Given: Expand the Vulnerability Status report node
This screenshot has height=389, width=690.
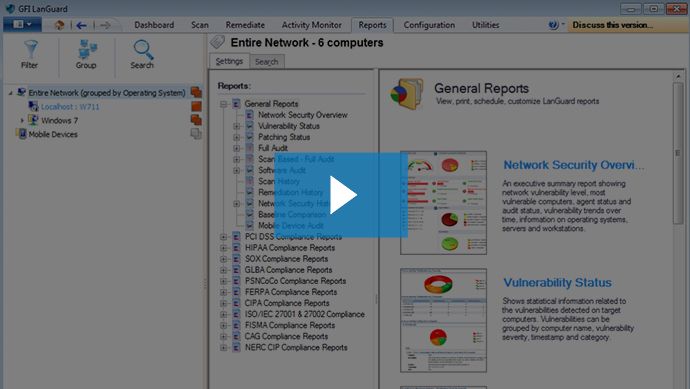Looking at the screenshot, I should click(x=237, y=126).
